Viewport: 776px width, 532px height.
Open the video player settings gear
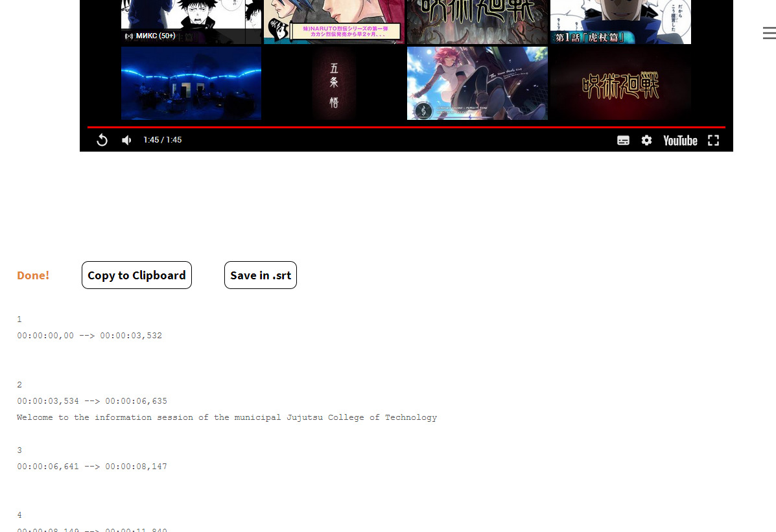(646, 140)
